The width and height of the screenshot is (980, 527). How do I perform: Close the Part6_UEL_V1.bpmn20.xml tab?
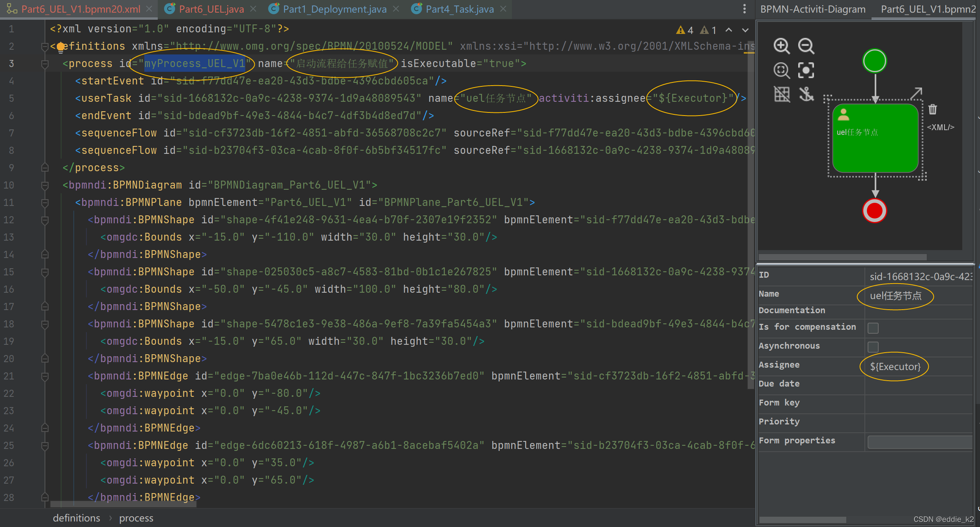(x=149, y=9)
